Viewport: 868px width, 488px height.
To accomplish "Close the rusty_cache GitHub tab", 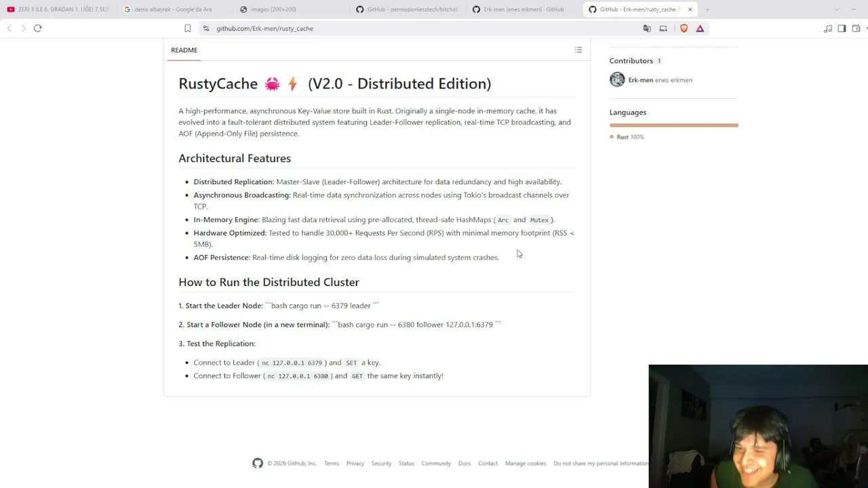I will point(690,9).
